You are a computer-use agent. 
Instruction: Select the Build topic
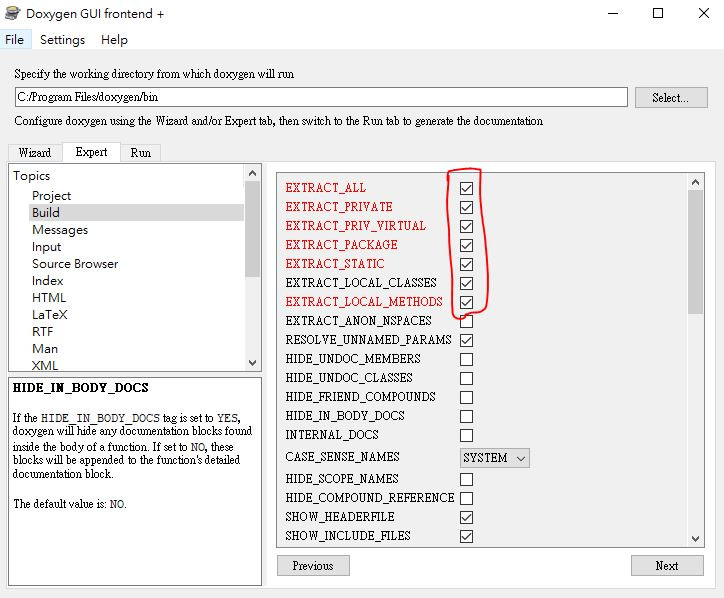[x=46, y=212]
